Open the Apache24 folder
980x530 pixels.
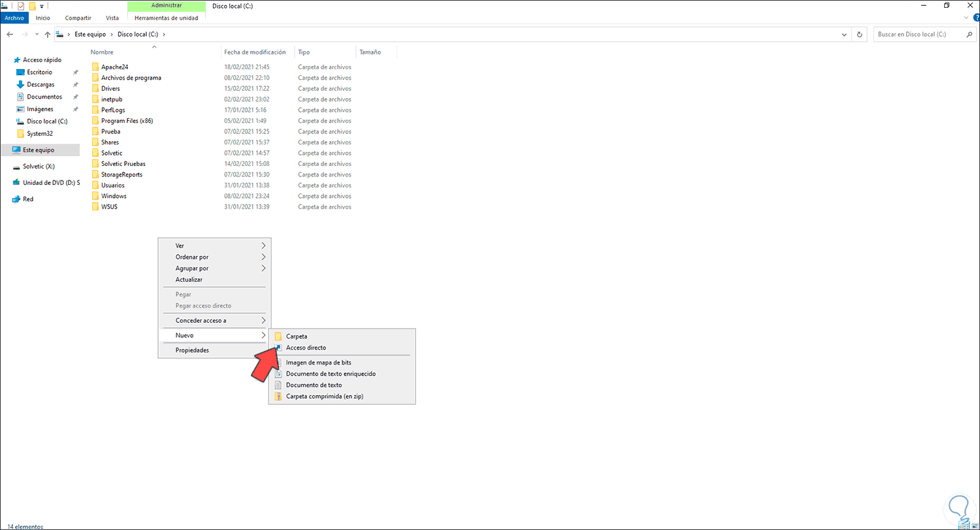point(113,66)
